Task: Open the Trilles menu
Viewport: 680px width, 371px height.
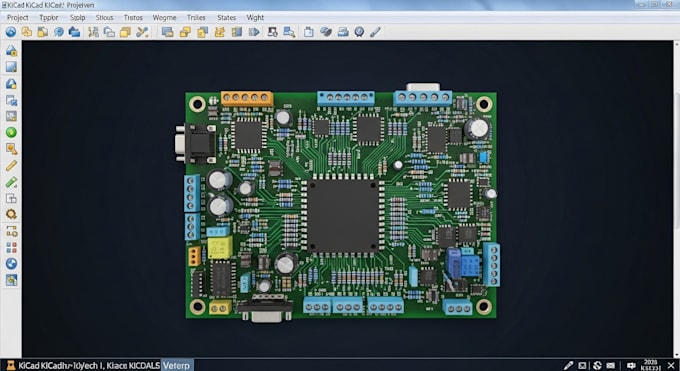Action: [196, 17]
